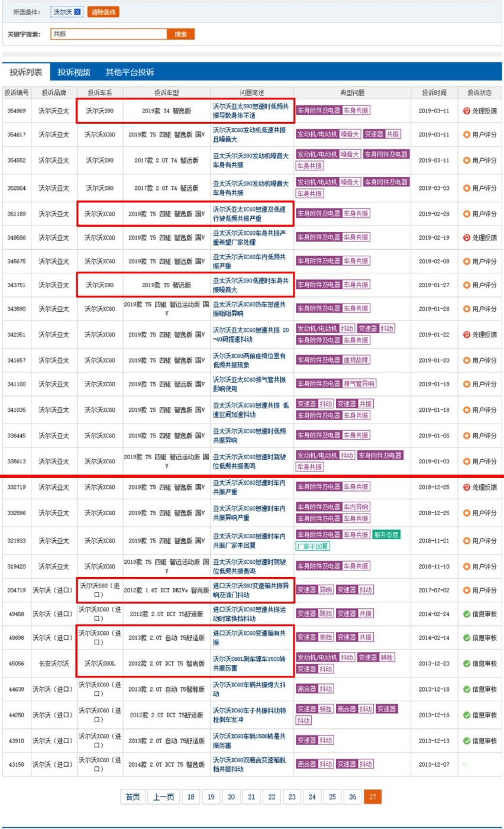Click the date 2018-11-21
The width and height of the screenshot is (504, 829).
(434, 540)
